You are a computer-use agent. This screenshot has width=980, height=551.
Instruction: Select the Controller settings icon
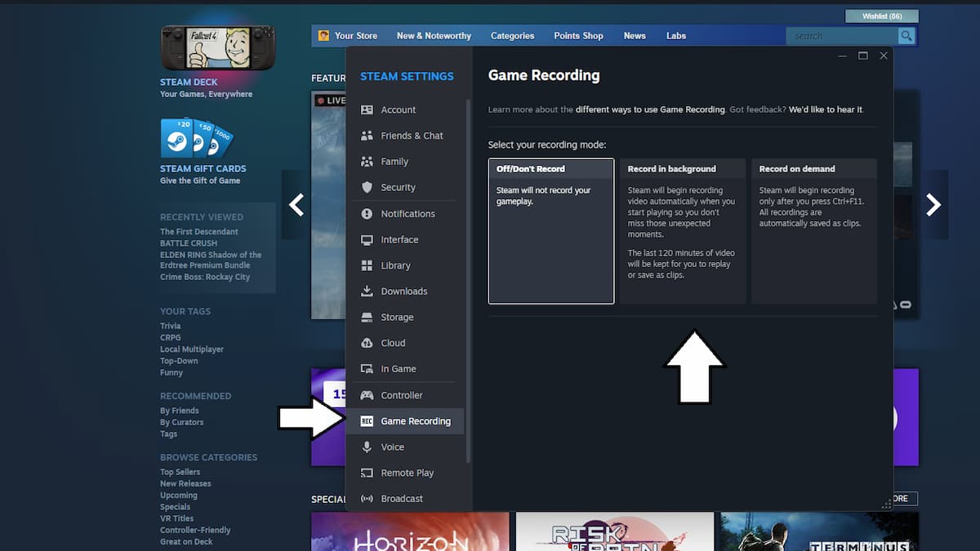[x=368, y=395]
